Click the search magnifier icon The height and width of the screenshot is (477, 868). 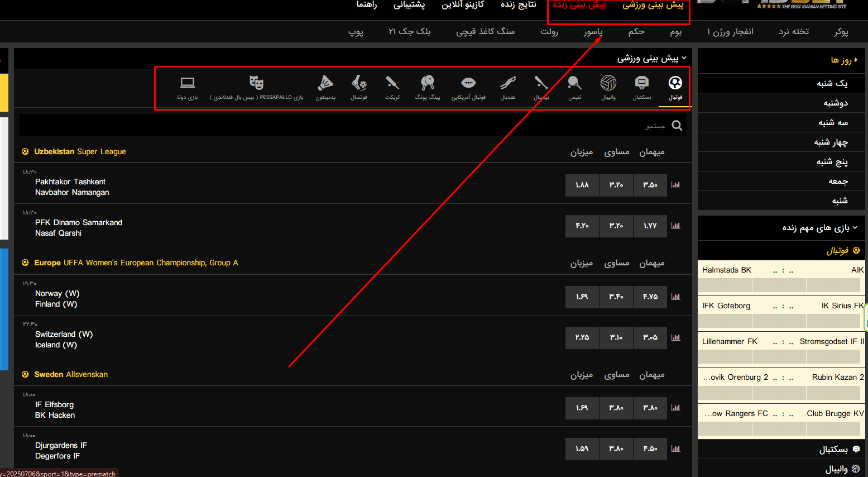[677, 126]
